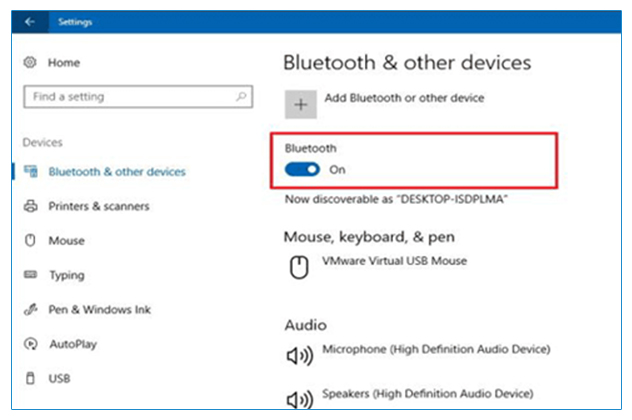
Task: Click the Mouse sidebar icon
Action: [30, 240]
